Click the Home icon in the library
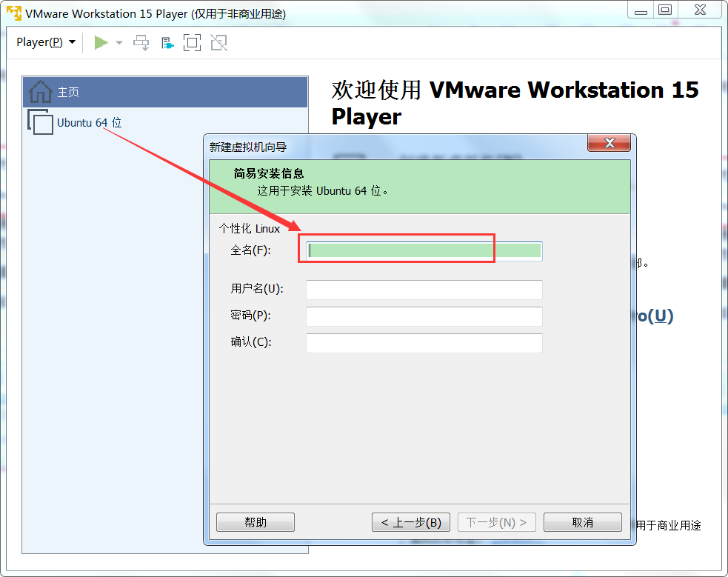Viewport: 728px width, 577px height. 40,92
